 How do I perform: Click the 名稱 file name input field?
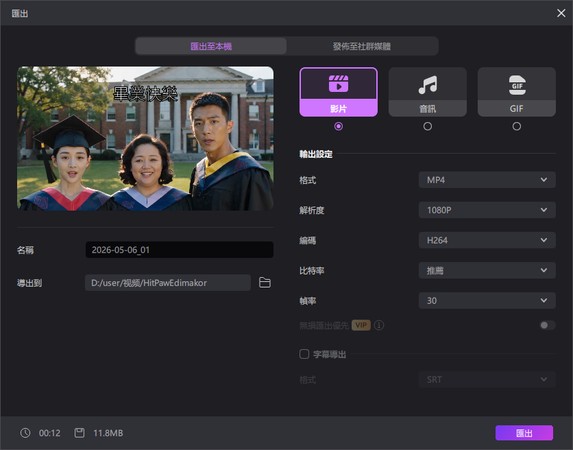tap(179, 250)
